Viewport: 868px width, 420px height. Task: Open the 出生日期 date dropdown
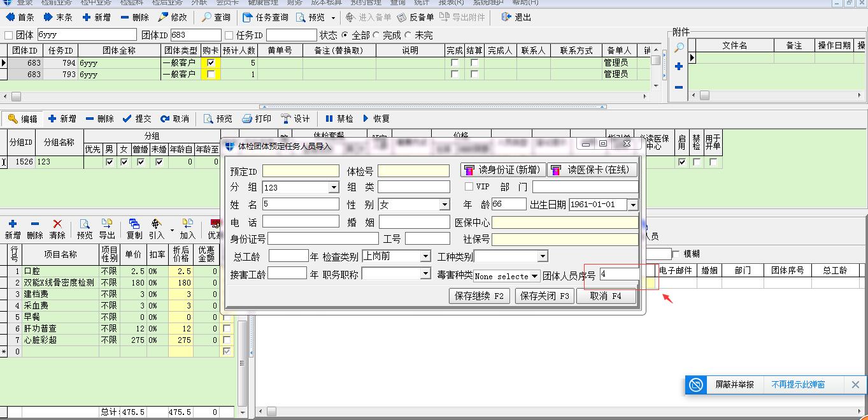click(x=632, y=205)
